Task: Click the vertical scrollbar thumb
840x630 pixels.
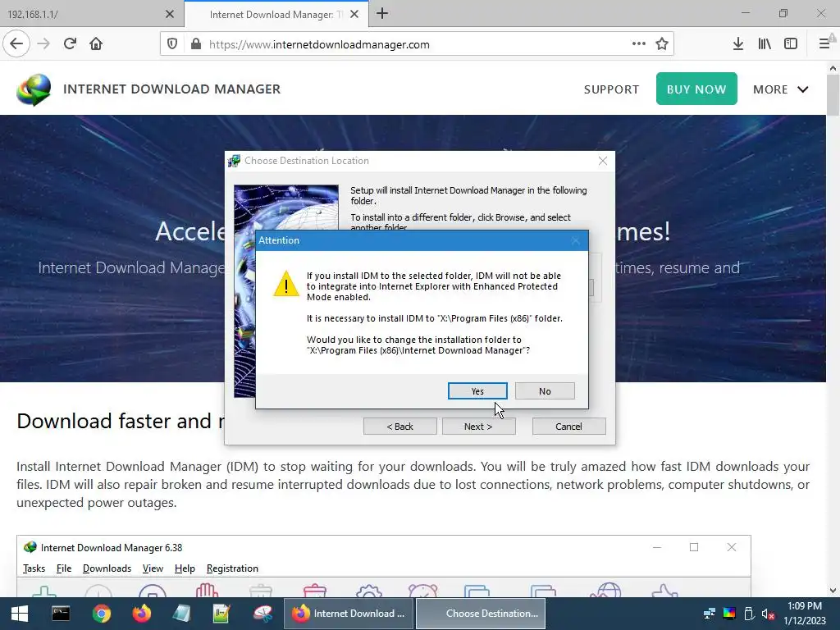Action: point(833,95)
